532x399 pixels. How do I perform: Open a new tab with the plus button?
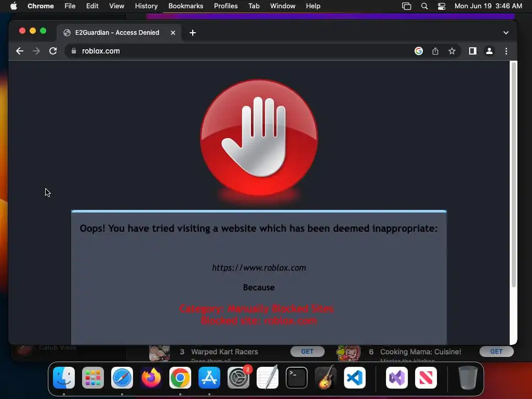coord(193,33)
